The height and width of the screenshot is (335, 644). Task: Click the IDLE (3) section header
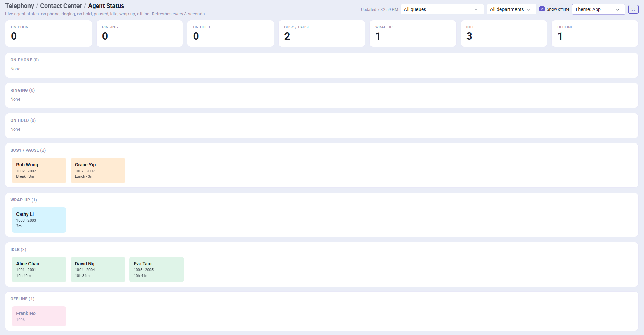tap(19, 250)
